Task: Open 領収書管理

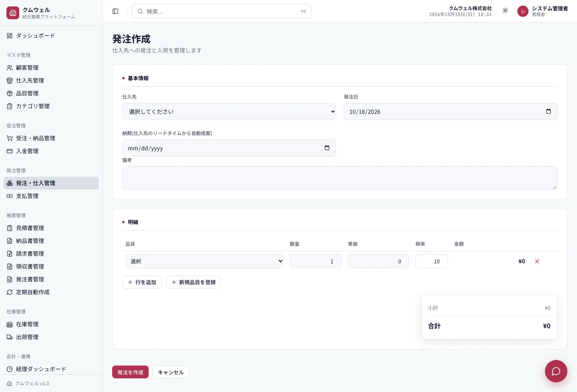Action: (x=51, y=267)
